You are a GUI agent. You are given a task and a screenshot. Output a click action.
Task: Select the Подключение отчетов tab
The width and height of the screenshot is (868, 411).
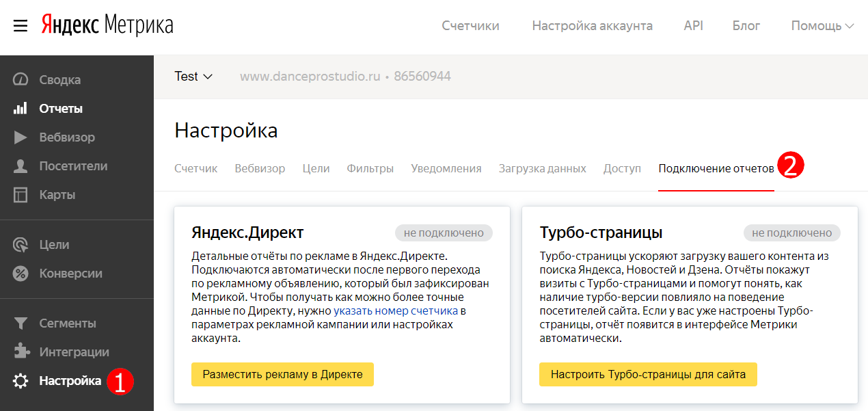click(716, 168)
